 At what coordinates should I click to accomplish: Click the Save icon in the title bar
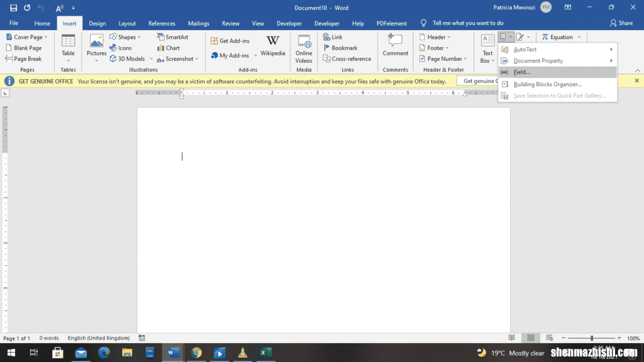(x=13, y=8)
